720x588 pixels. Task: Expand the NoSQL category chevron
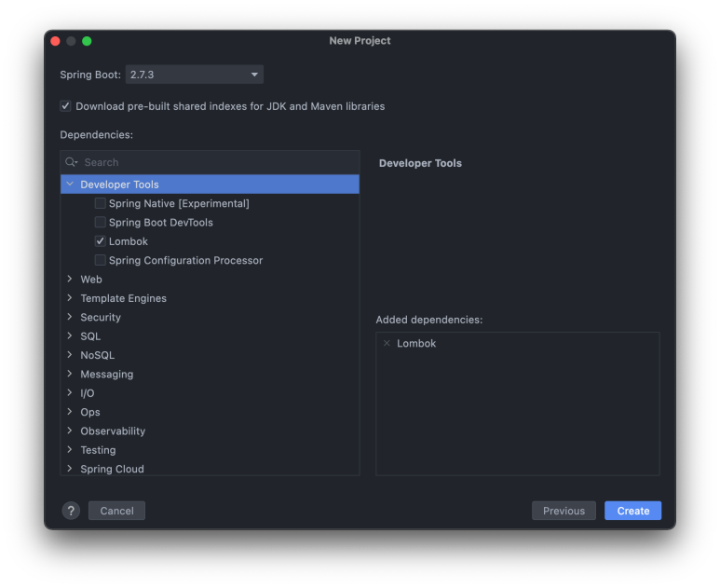pos(70,355)
